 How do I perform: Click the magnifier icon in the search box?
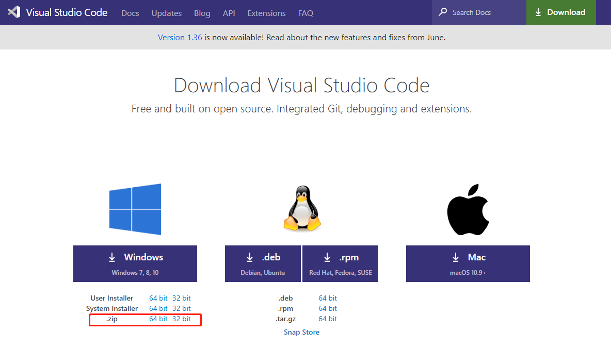point(443,12)
